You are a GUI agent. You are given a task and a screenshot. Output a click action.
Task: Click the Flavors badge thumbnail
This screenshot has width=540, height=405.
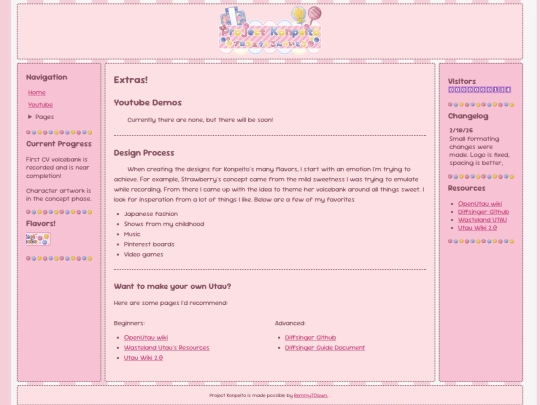(38, 239)
